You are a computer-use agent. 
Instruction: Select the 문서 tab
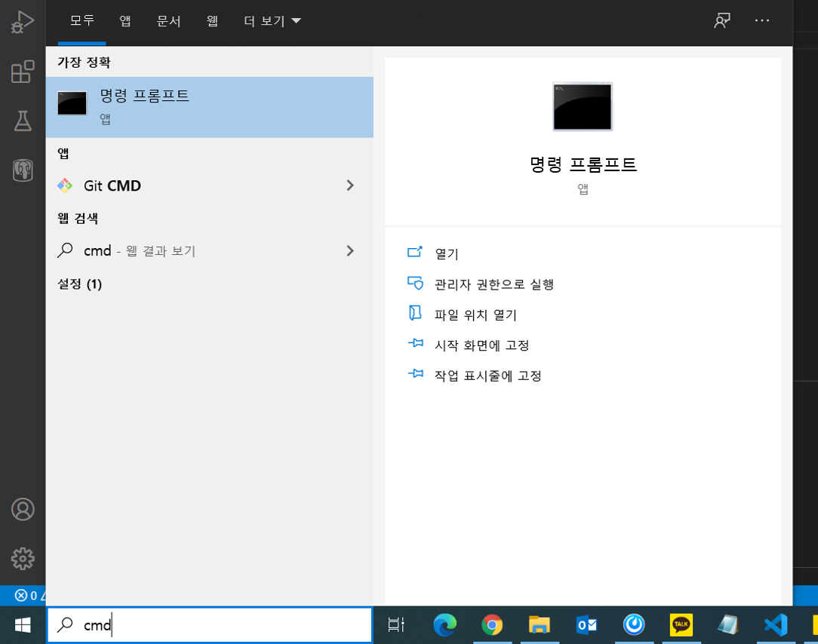pos(168,21)
